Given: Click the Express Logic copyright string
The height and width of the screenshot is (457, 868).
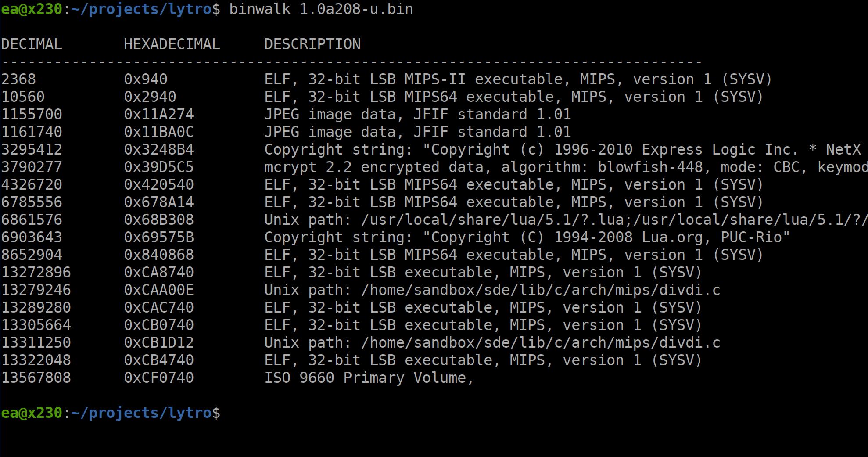Looking at the screenshot, I should (x=566, y=149).
